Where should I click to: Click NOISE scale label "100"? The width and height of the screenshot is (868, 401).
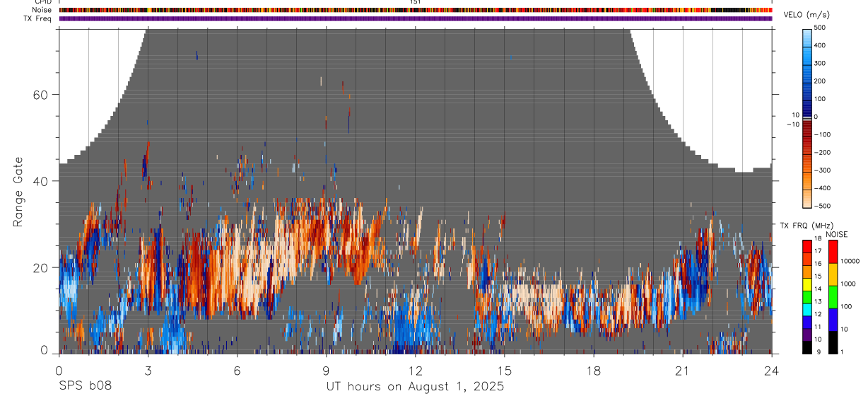click(x=845, y=306)
